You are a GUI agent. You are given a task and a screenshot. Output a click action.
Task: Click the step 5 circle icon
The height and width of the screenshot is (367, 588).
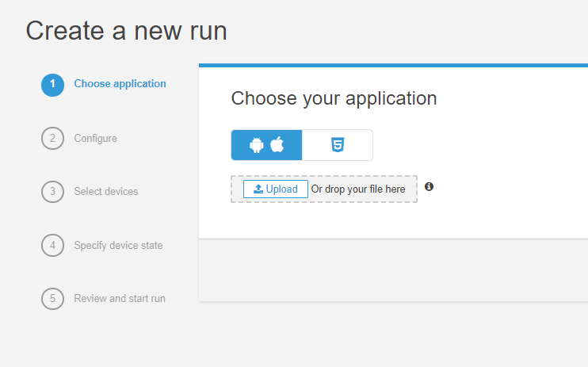52,299
